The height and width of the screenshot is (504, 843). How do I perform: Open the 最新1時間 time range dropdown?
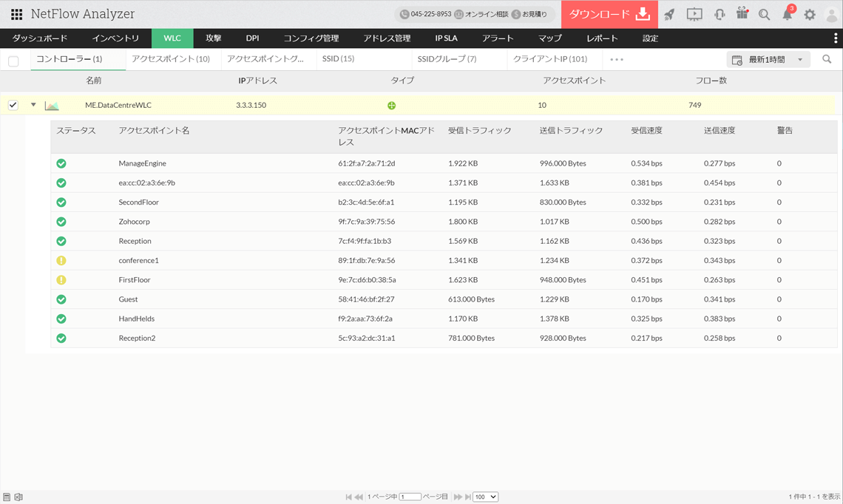click(768, 60)
